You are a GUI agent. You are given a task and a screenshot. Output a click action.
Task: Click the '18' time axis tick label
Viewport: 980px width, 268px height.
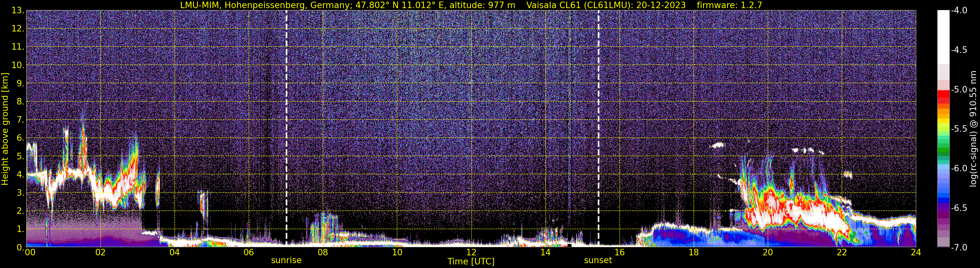694,252
